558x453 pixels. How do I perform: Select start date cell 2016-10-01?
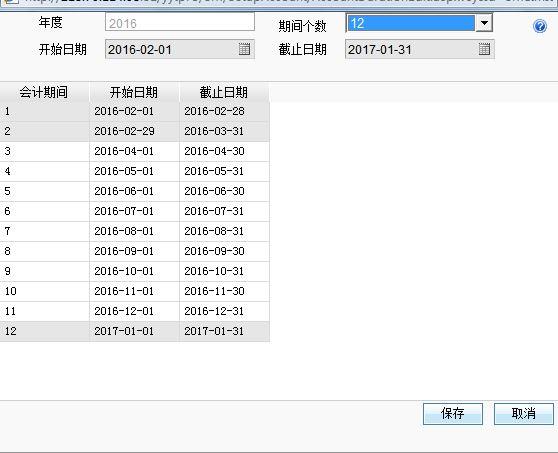(x=134, y=271)
